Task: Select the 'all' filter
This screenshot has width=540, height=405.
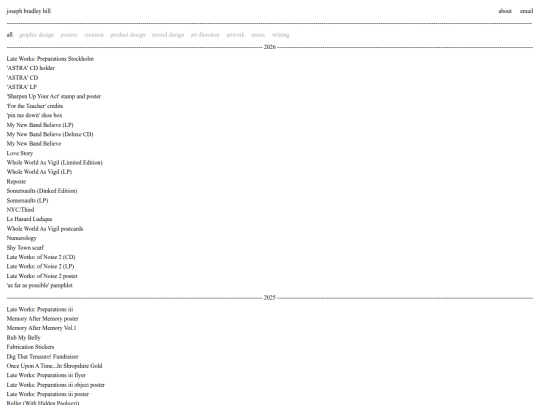Action: click(10, 35)
